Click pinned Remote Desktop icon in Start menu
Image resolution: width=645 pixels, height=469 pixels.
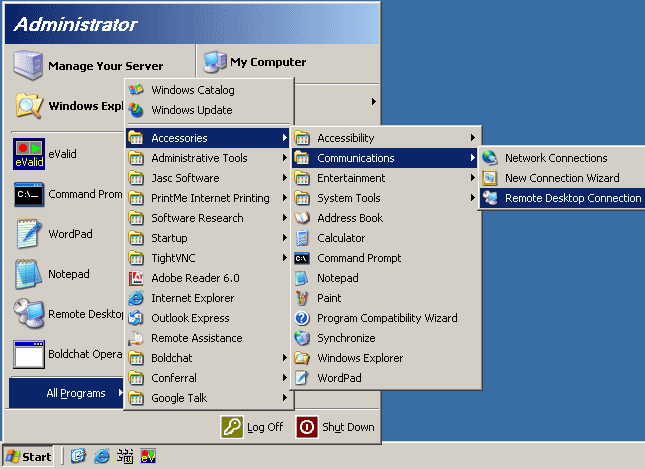29,313
